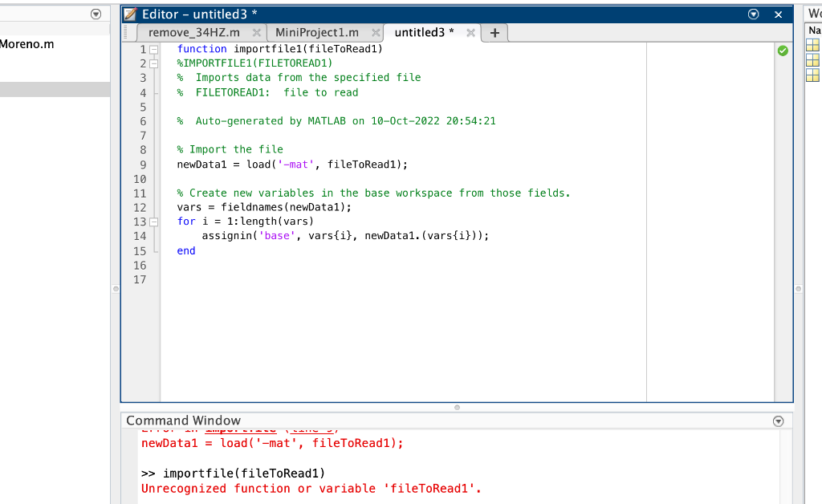Viewport: 822px width, 504px height.
Task: Click the Unrecognized function error message
Action: 311,489
